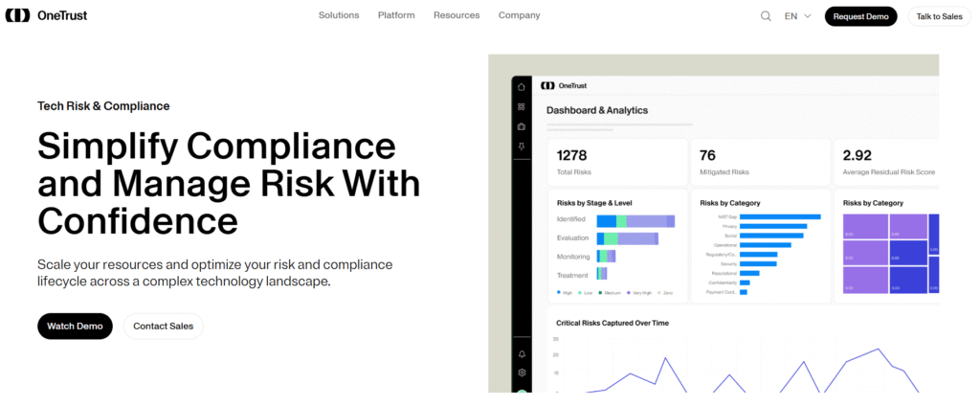This screenshot has width=980, height=406.
Task: Click the 'Risks by Stage & Level' title
Action: pos(594,203)
